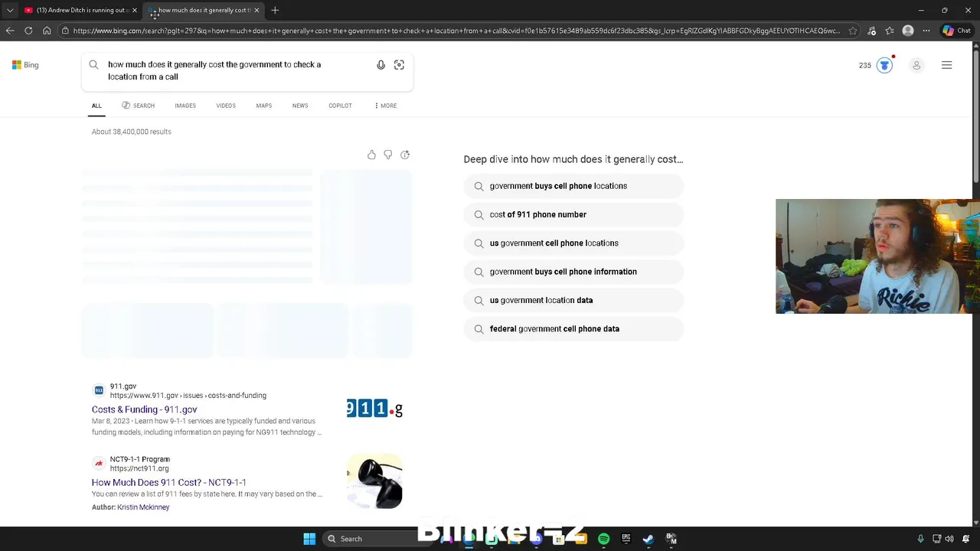This screenshot has height=551, width=980.
Task: Open Spotify from the taskbar
Action: 603,539
